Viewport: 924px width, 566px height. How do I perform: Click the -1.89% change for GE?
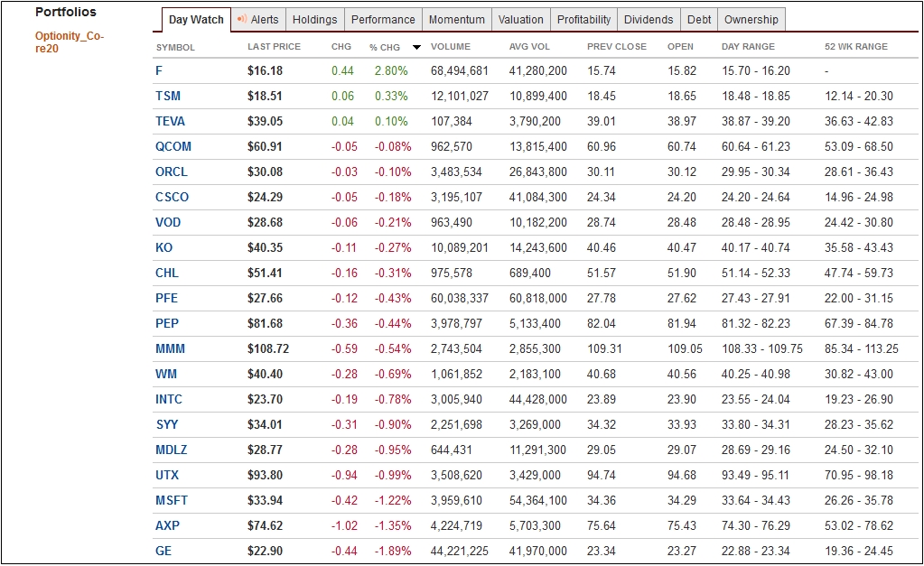coord(393,552)
